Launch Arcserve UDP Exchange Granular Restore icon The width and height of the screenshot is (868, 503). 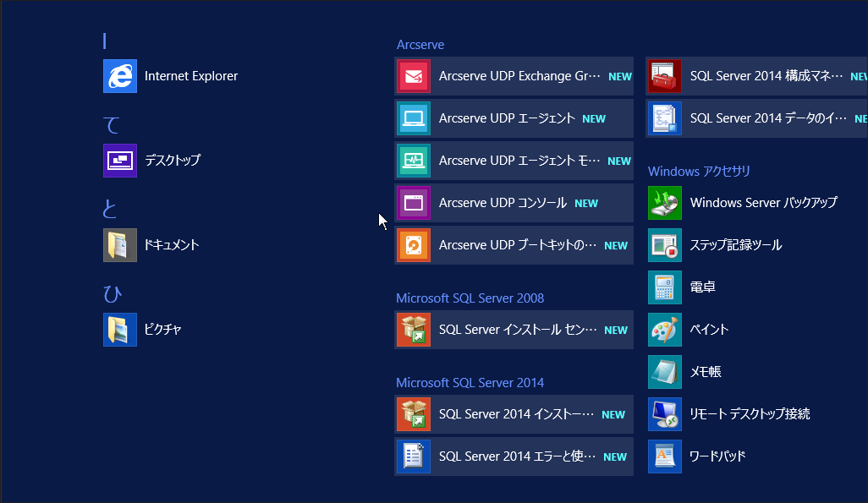coord(414,76)
